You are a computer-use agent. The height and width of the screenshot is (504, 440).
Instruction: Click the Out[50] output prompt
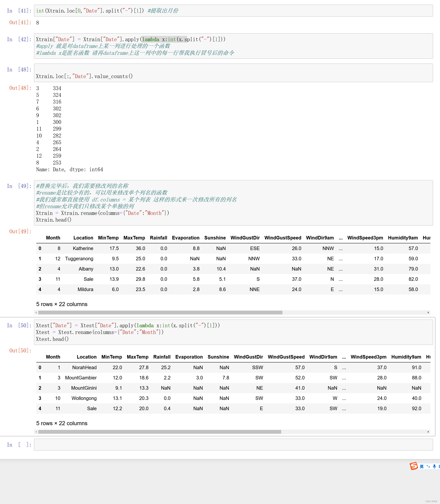click(x=20, y=351)
